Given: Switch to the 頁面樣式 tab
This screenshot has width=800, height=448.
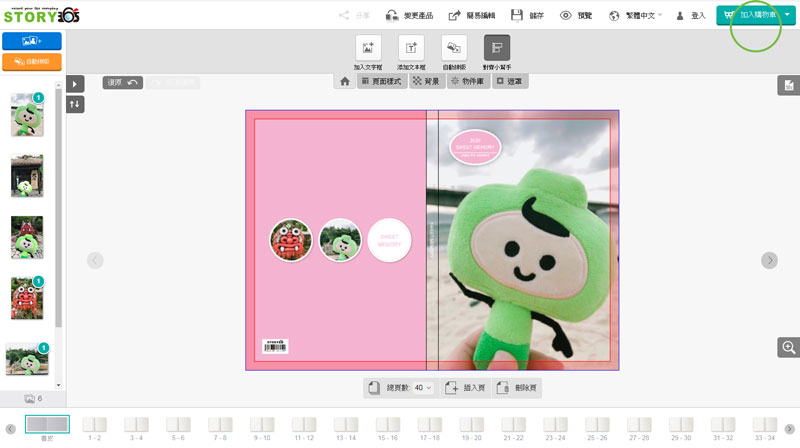Looking at the screenshot, I should [x=381, y=81].
